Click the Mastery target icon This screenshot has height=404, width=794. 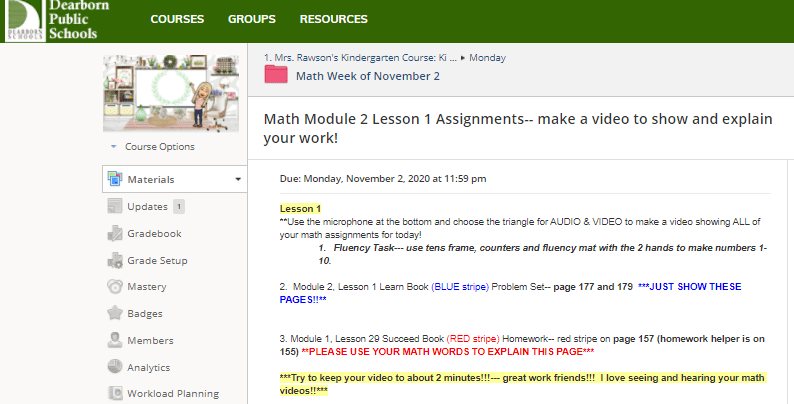tap(115, 287)
